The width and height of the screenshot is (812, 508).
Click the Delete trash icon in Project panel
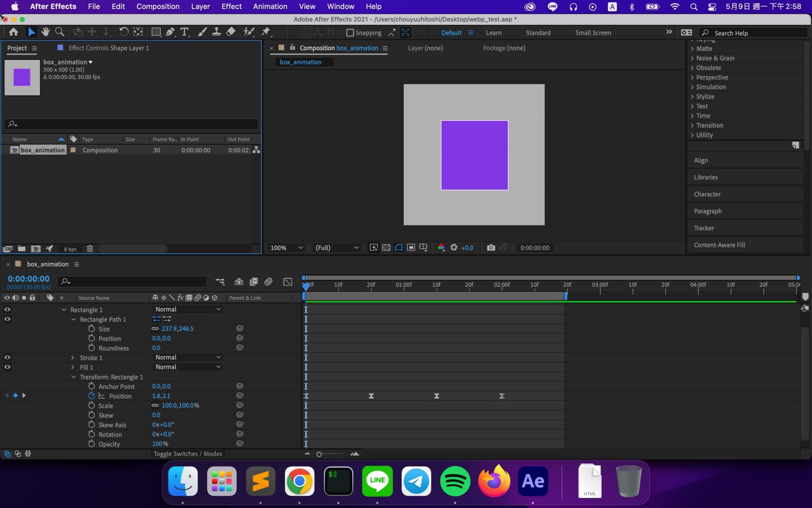coord(90,249)
